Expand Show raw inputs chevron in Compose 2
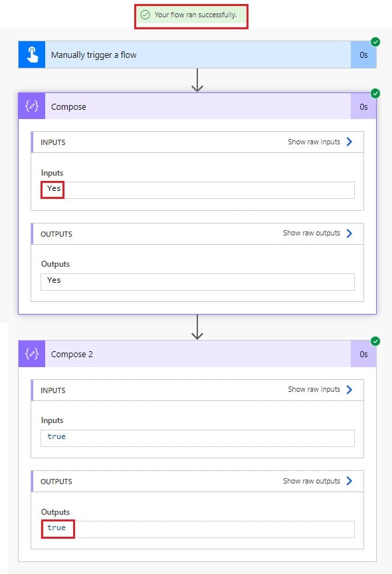 click(x=349, y=390)
